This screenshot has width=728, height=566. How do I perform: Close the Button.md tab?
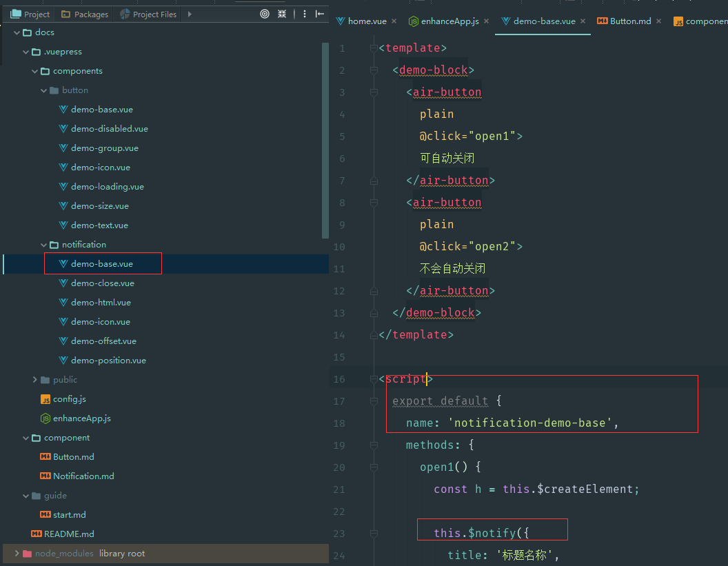(658, 21)
